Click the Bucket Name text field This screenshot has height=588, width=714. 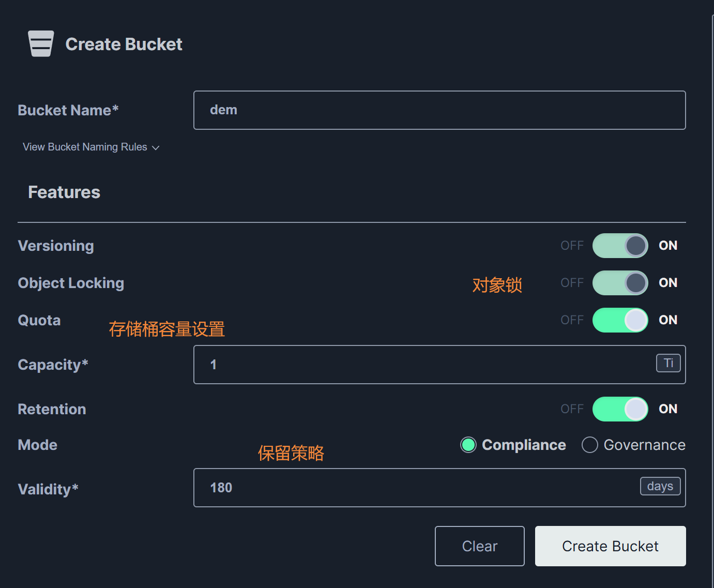439,110
